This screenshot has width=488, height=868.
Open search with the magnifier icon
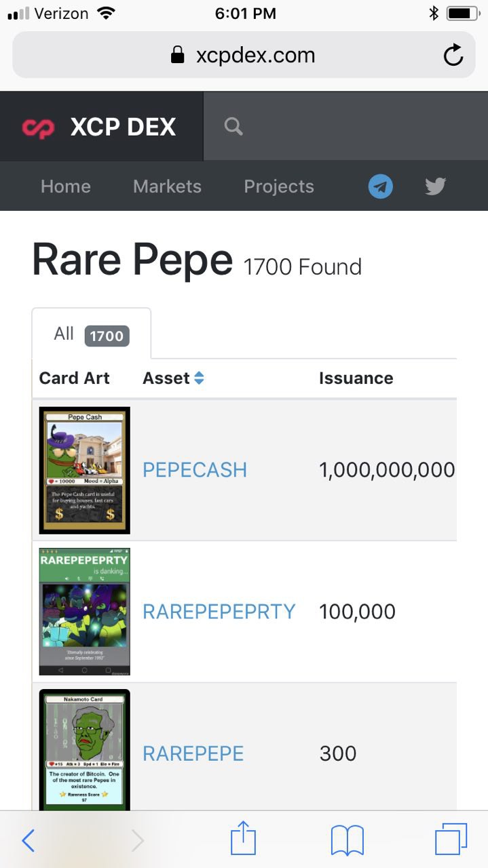(233, 126)
